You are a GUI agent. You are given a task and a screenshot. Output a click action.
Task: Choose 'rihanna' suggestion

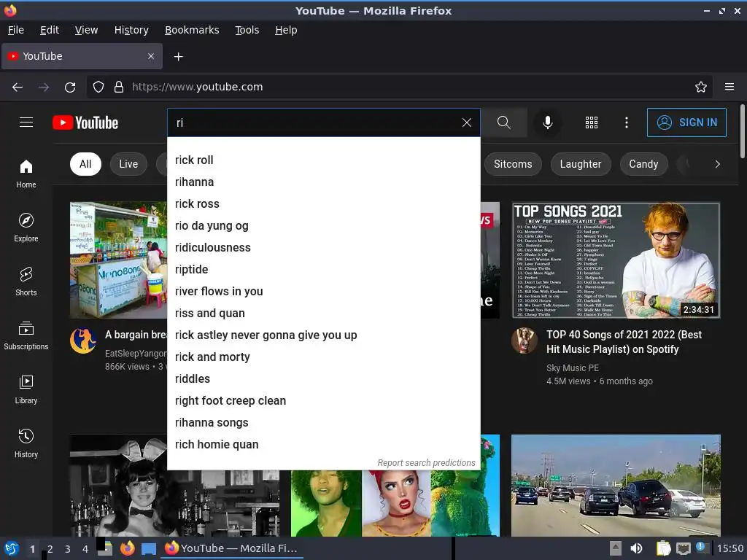[323, 182]
